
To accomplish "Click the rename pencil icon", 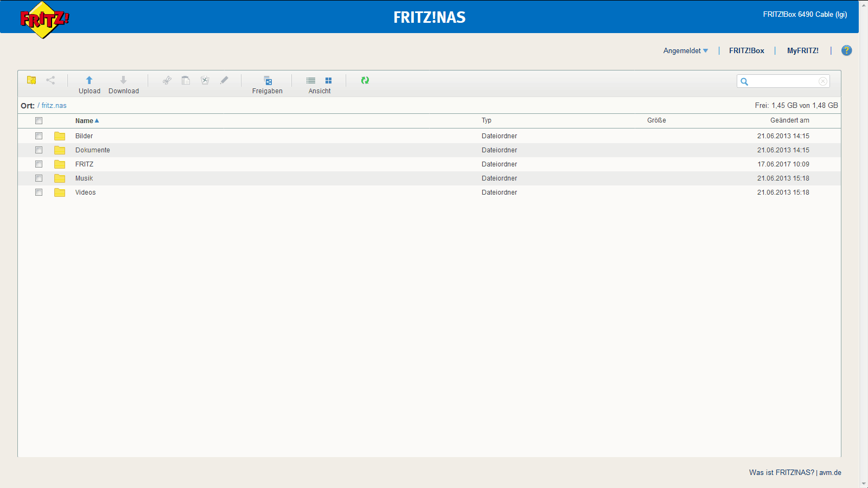I will click(x=224, y=80).
